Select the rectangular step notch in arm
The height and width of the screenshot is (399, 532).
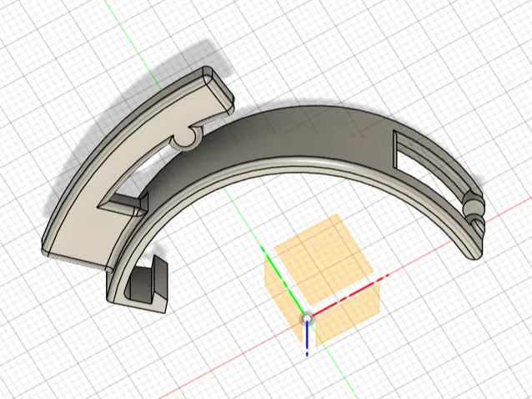[126, 204]
